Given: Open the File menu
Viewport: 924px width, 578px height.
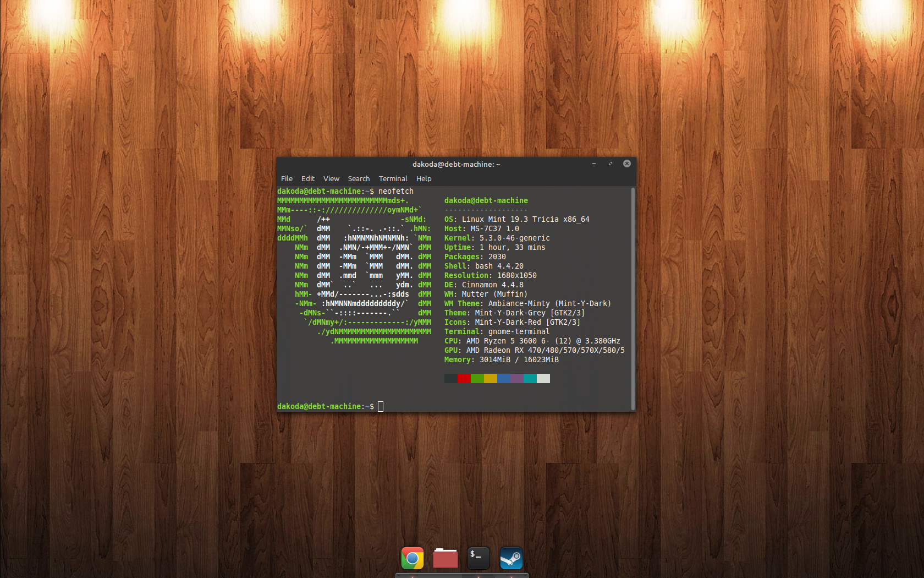Looking at the screenshot, I should pyautogui.click(x=286, y=178).
